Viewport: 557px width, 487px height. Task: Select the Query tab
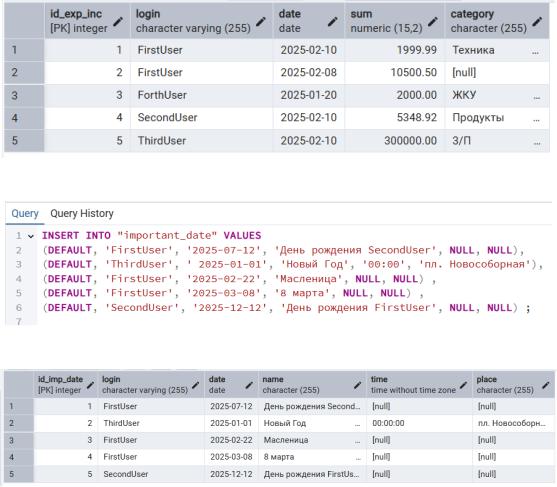[x=25, y=213]
